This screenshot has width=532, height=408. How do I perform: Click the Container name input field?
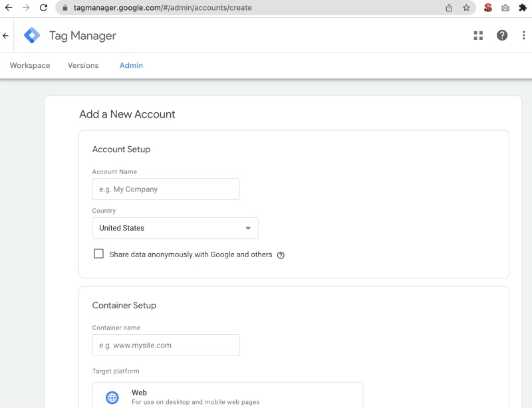(x=166, y=345)
